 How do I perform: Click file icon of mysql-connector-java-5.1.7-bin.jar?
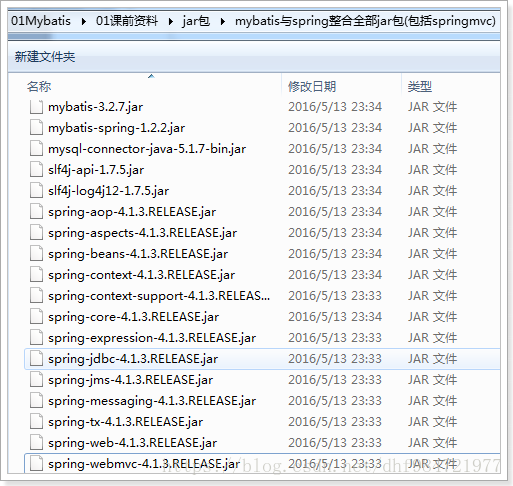pyautogui.click(x=36, y=149)
